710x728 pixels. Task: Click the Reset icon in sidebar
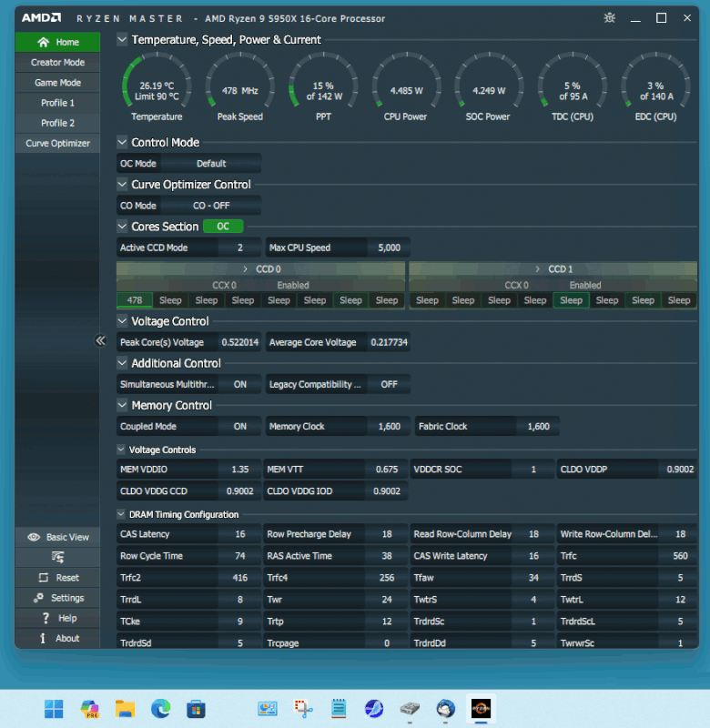[x=43, y=578]
